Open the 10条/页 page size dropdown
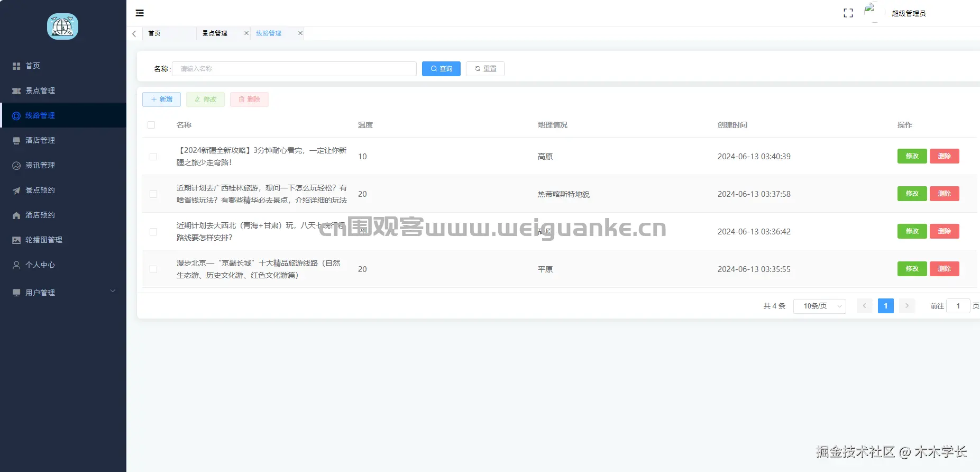The image size is (980, 472). pos(820,306)
